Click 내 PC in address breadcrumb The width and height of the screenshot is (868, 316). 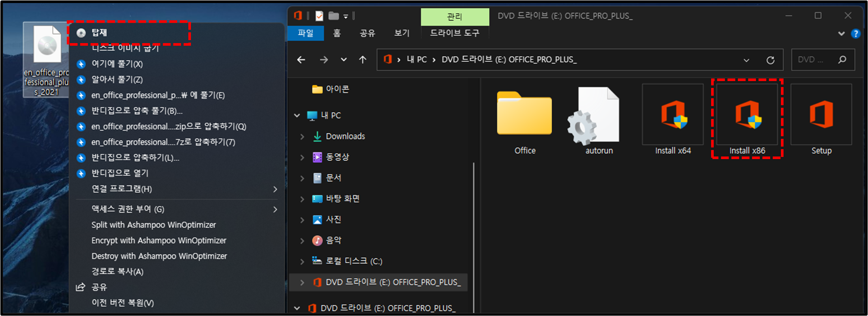tap(417, 59)
